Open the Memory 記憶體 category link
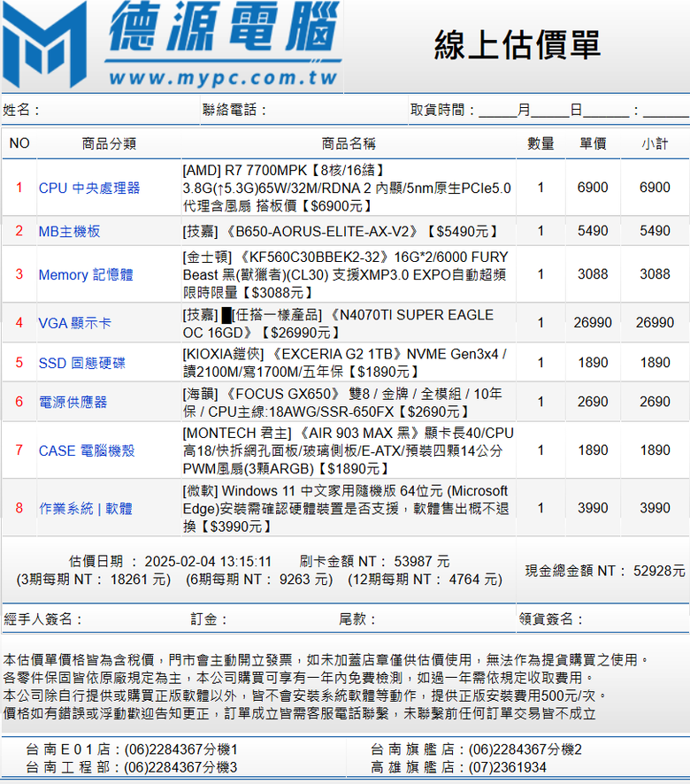Image resolution: width=690 pixels, height=784 pixels. point(86,274)
